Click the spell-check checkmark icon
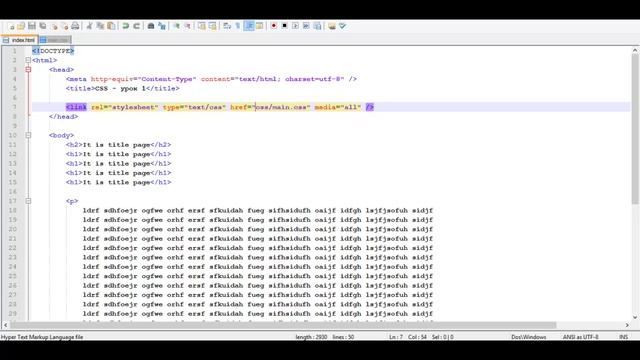Screen dimensions: 640x360 point(342,26)
